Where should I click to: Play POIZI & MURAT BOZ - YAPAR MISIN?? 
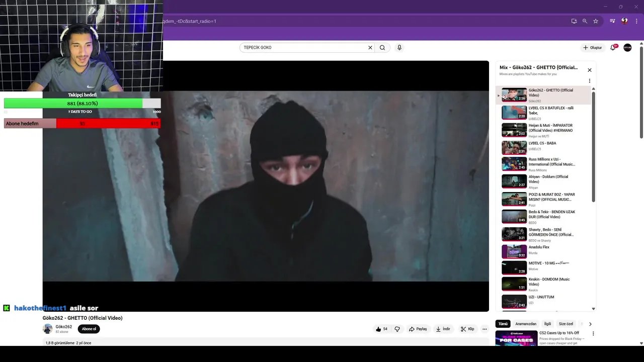pos(543,199)
